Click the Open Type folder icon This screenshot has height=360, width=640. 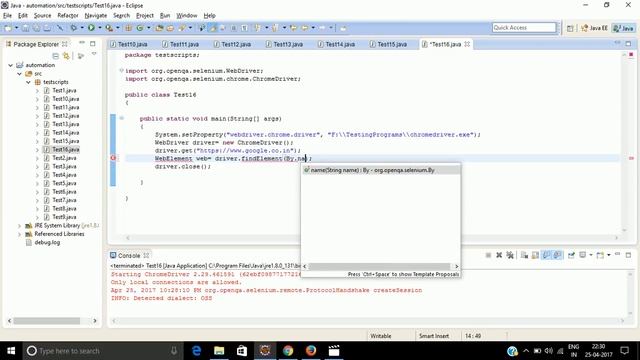pyautogui.click(x=159, y=28)
